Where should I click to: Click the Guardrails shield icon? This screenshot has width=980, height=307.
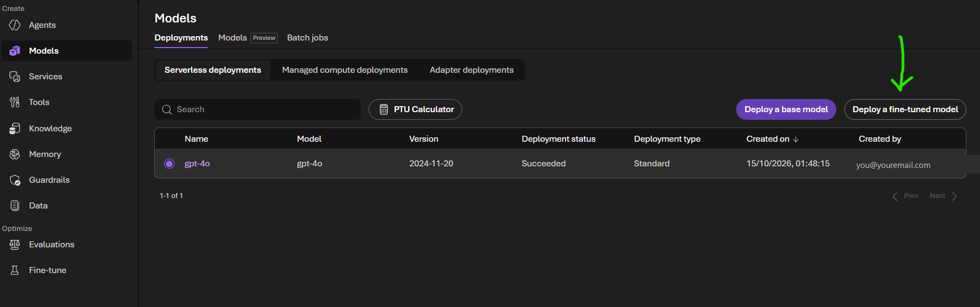(x=15, y=180)
